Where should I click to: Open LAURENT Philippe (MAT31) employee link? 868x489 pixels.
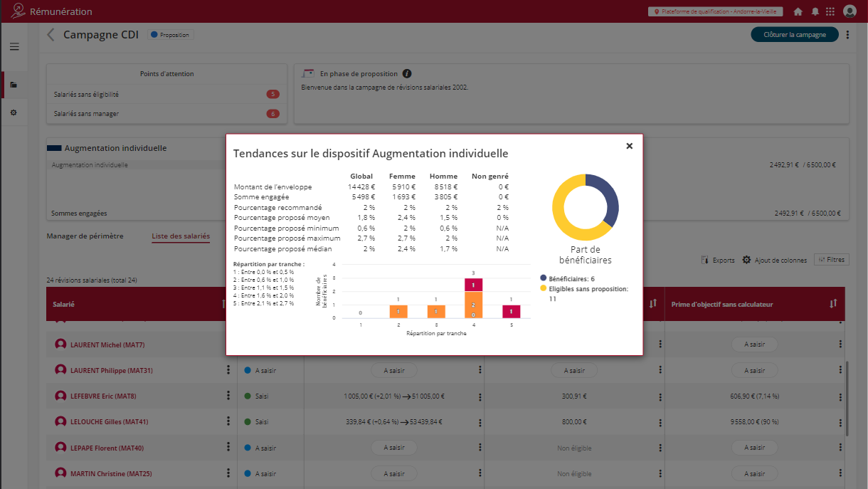click(112, 370)
